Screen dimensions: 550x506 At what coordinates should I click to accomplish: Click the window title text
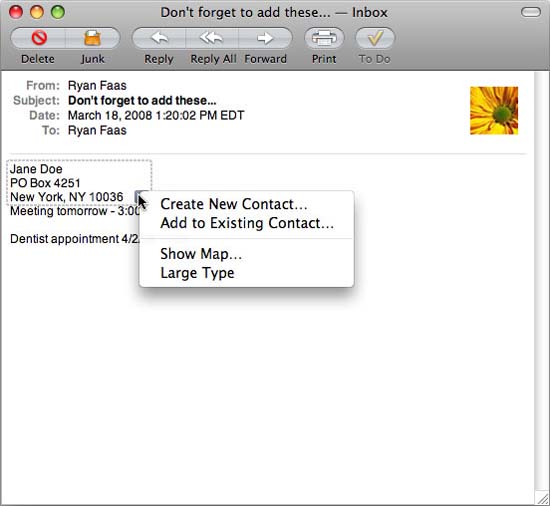274,13
